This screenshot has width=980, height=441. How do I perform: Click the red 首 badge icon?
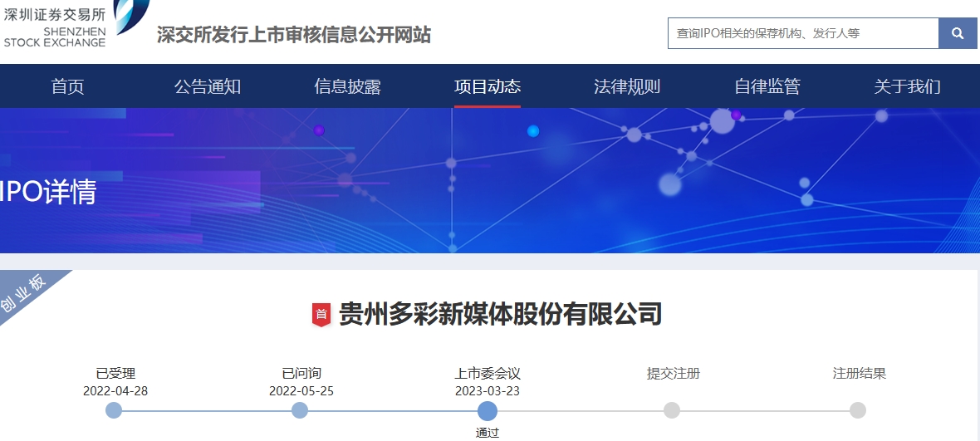click(321, 314)
